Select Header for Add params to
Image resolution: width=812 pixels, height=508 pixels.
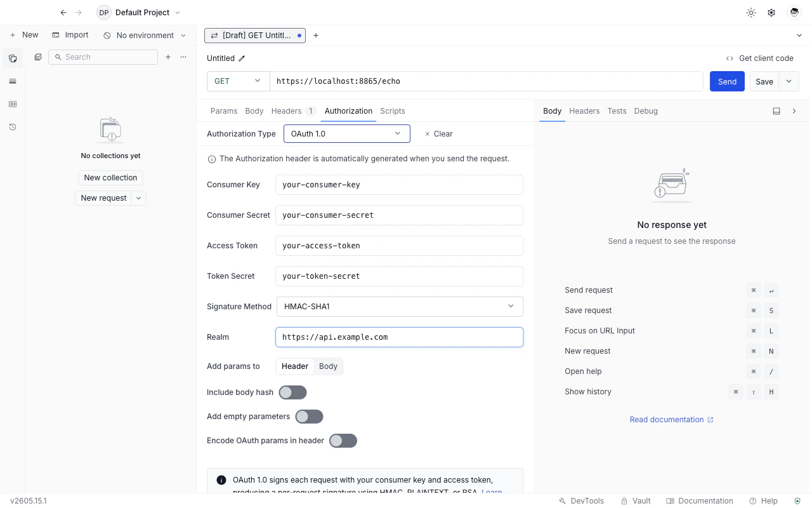click(295, 366)
